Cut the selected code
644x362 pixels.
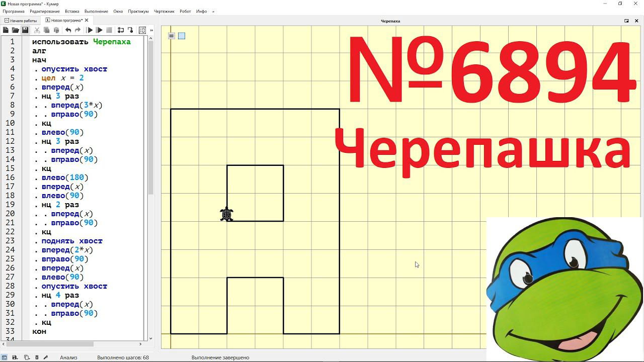tap(37, 30)
